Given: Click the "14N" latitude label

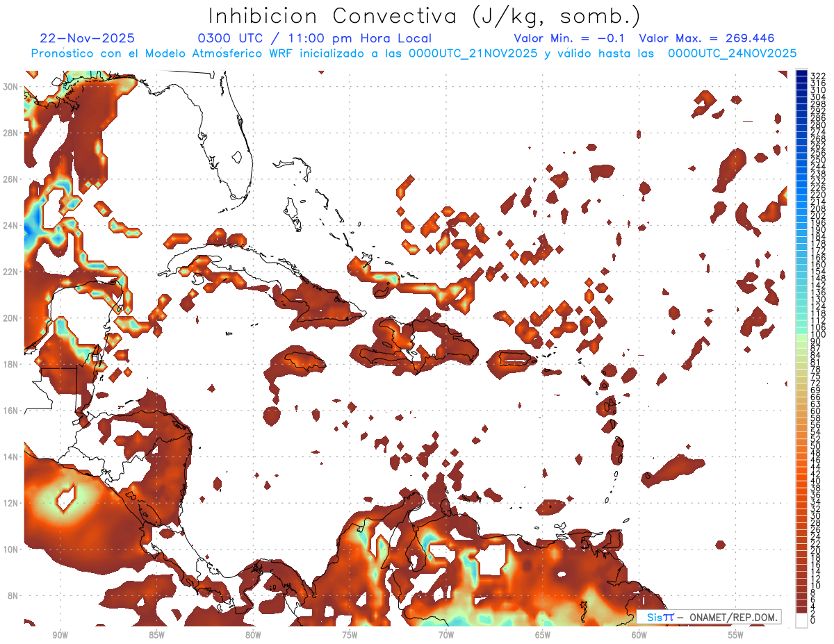Looking at the screenshot, I should 10,457.
